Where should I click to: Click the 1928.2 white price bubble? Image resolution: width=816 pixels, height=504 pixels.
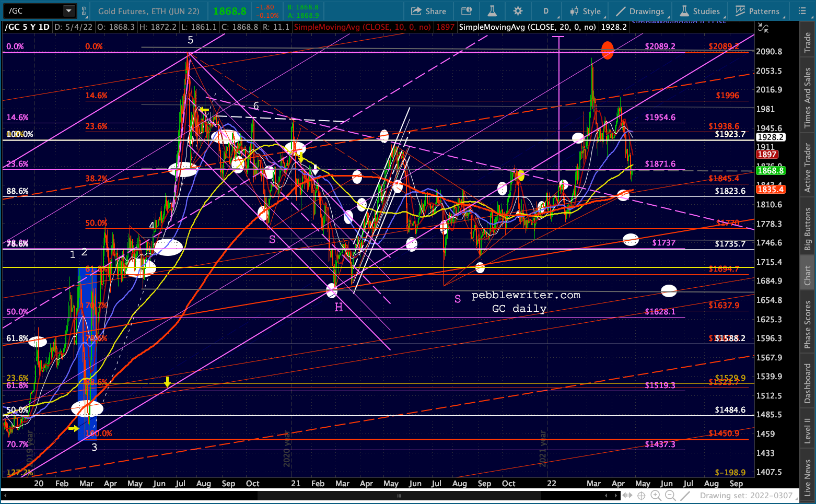tap(771, 137)
